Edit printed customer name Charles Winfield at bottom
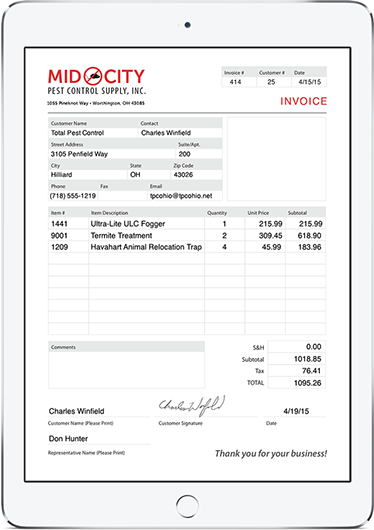Image resolution: width=374 pixels, height=530 pixels. point(99,411)
